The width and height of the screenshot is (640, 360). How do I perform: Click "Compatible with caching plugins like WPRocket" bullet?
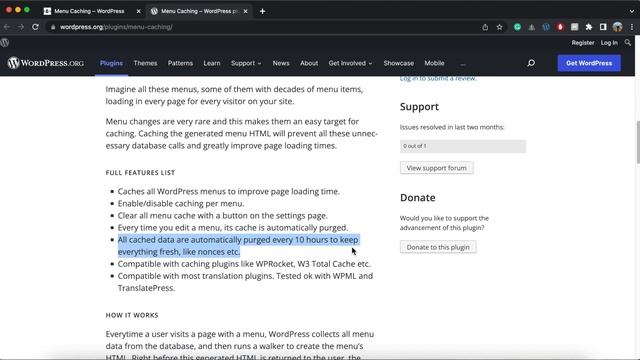(x=244, y=264)
